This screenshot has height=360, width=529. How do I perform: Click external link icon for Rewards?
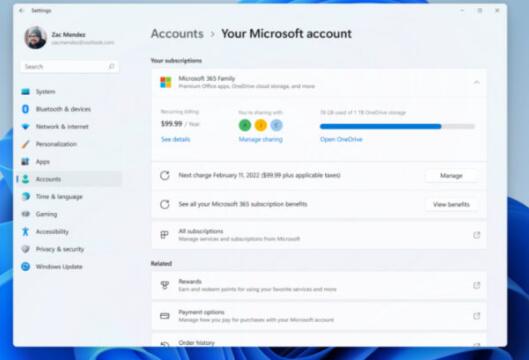tap(476, 285)
